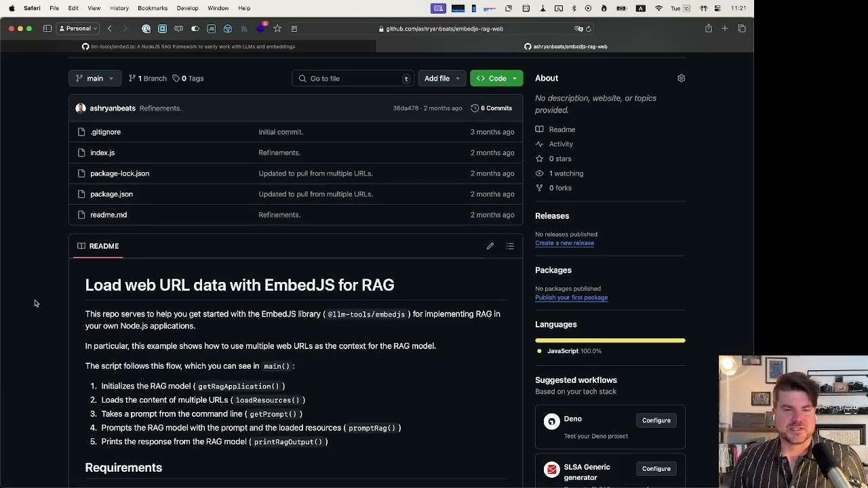Click the JavaScript 100.0% language link

pos(569,351)
